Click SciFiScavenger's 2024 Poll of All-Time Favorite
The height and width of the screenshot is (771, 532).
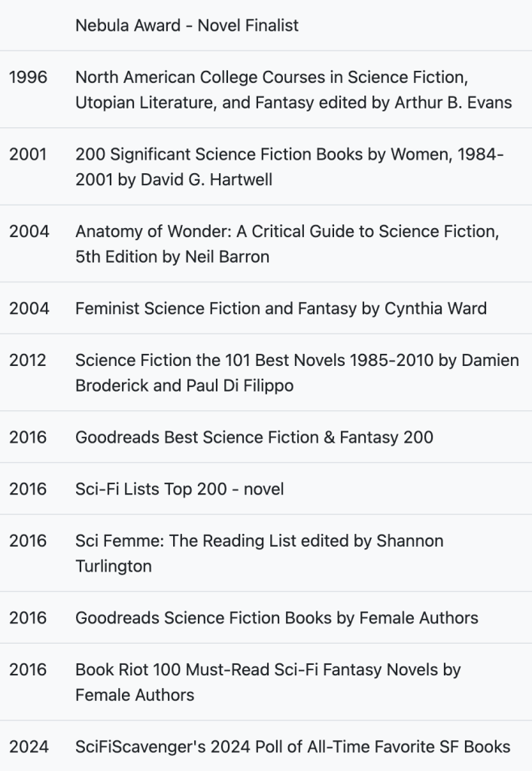[293, 746]
